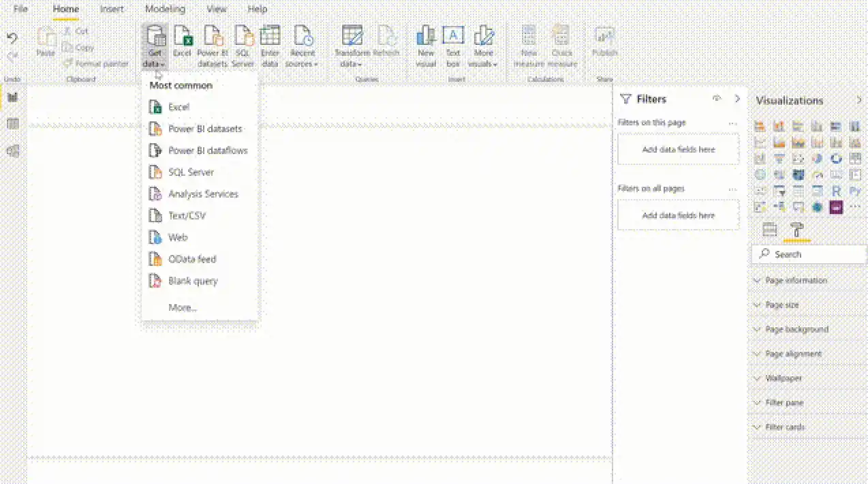Select the gauge visual
Viewport: 868px width, 484px height.
click(x=817, y=175)
